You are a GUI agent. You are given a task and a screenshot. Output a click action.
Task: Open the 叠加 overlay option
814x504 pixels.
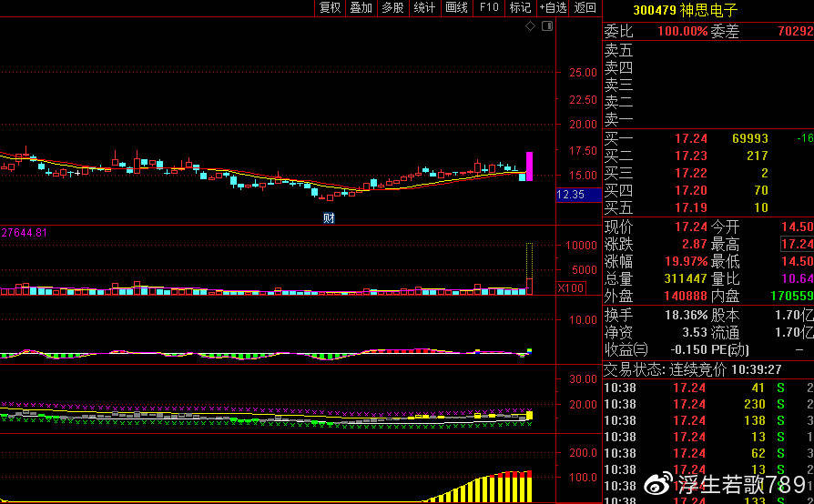[361, 7]
